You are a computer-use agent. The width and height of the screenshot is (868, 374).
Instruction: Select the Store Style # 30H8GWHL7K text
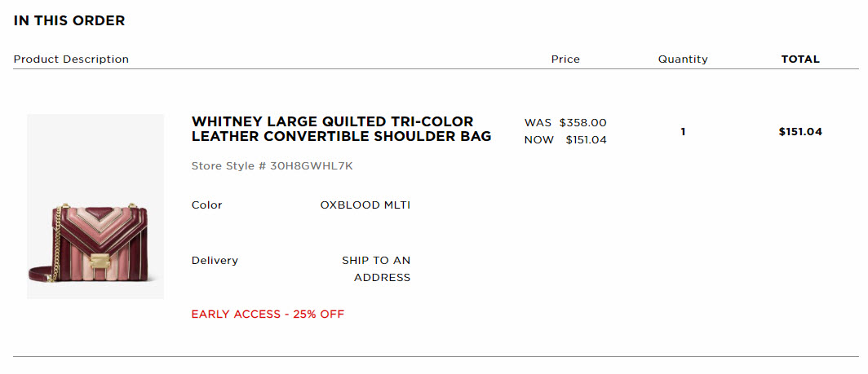[x=272, y=166]
